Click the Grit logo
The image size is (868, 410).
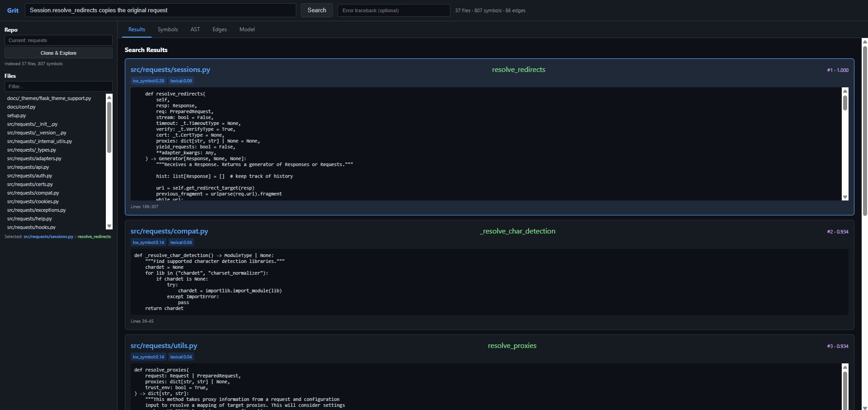[x=13, y=10]
